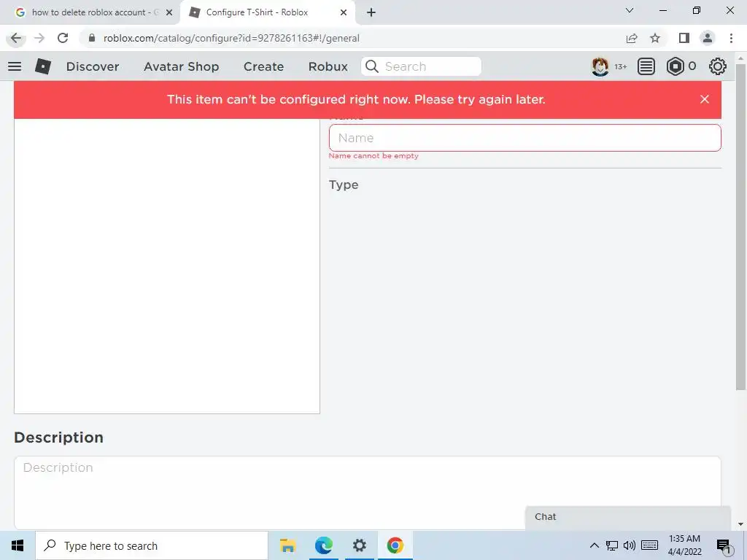Share this page icon
The image size is (747, 560).
[x=632, y=38]
